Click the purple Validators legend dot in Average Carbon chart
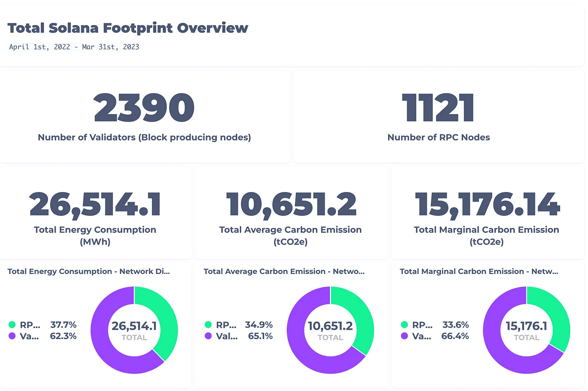 click(x=208, y=336)
